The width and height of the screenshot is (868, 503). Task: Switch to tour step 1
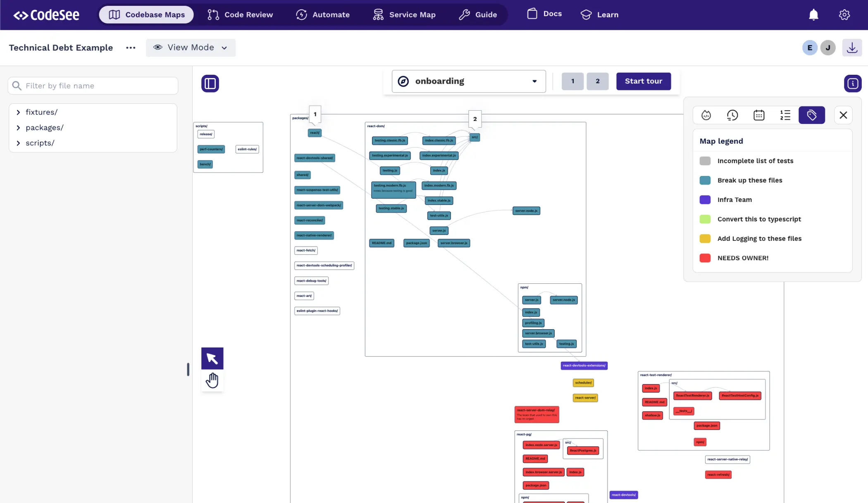click(572, 80)
